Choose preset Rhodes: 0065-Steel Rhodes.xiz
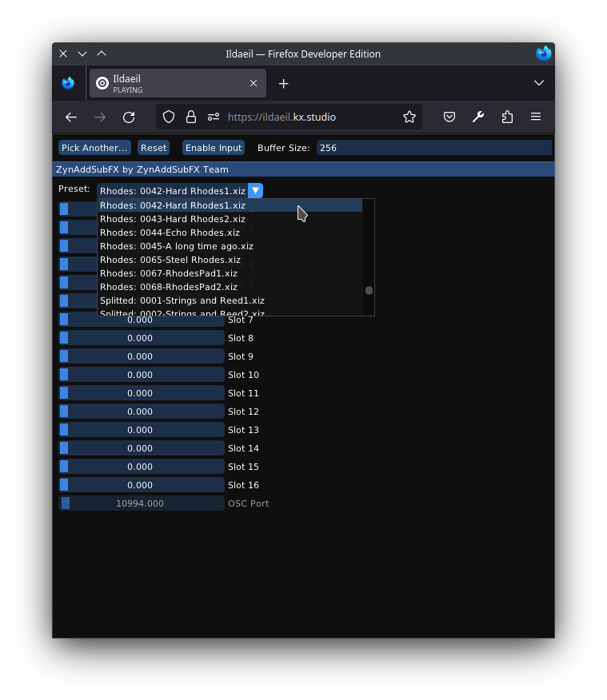This screenshot has height=700, width=607. coord(230,260)
